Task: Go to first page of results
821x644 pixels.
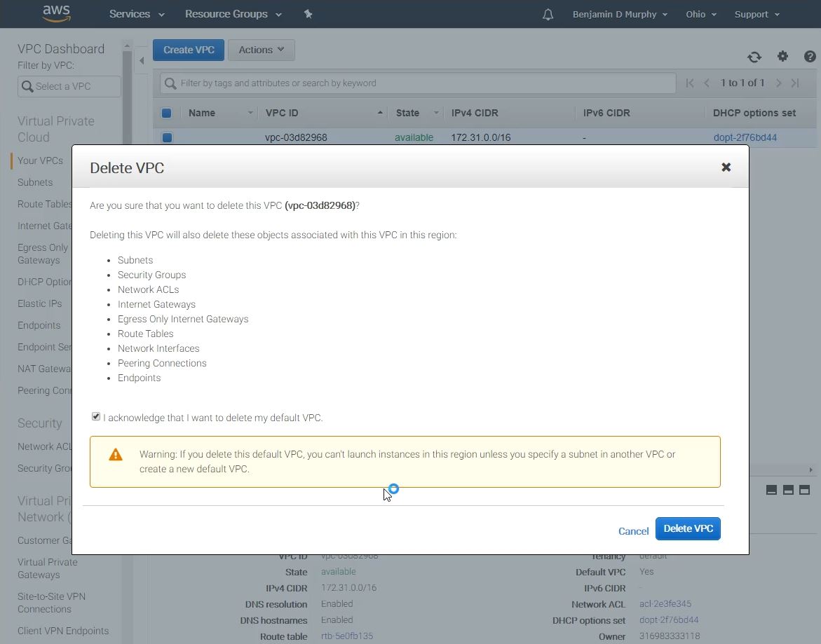Action: tap(690, 83)
